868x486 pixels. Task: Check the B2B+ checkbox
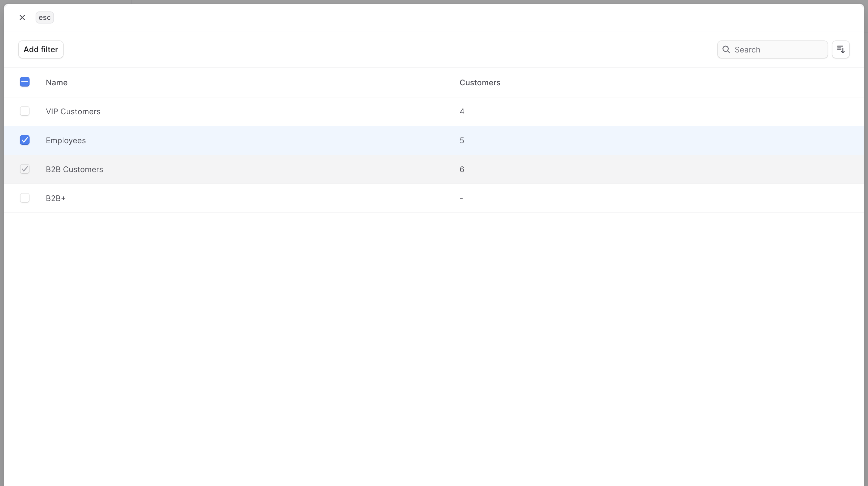[x=25, y=198]
